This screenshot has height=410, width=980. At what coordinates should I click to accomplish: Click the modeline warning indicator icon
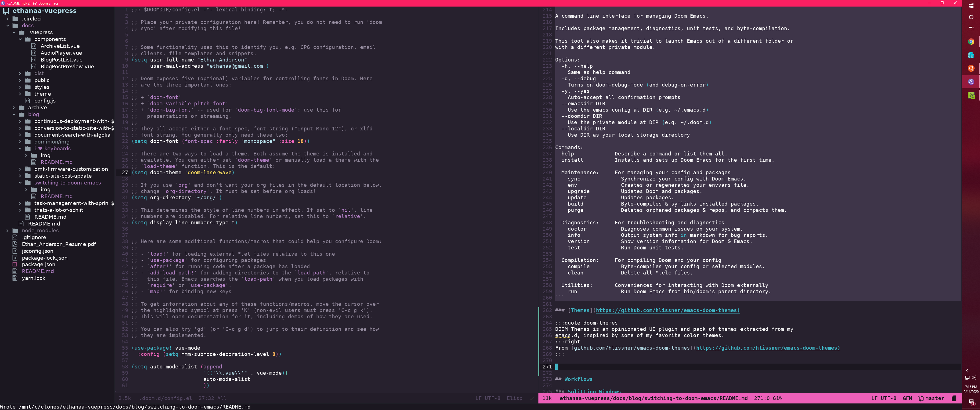954,398
